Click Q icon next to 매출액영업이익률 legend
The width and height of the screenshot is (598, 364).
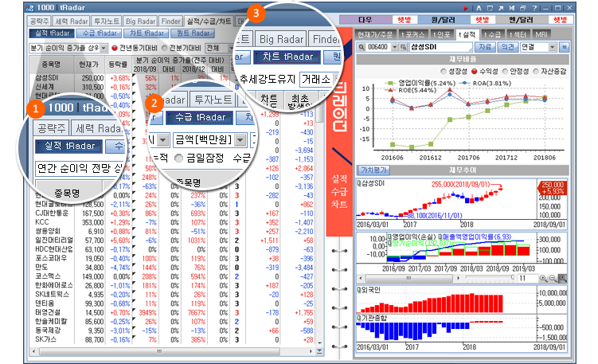coord(440,237)
